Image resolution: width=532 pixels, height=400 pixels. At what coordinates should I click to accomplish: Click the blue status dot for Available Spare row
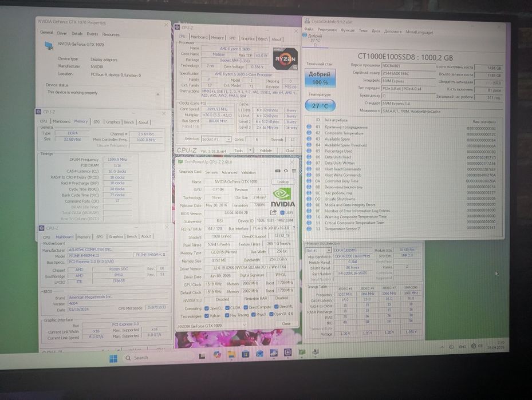[309, 138]
